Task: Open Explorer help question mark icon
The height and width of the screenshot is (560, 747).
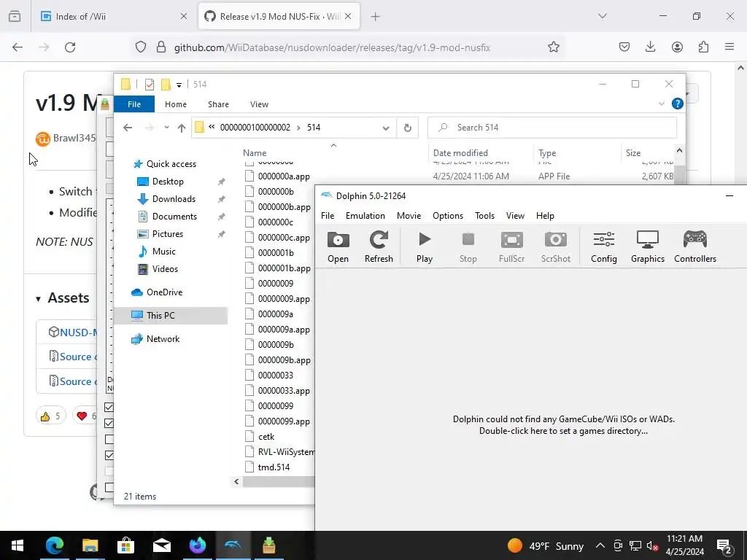Action: (677, 104)
